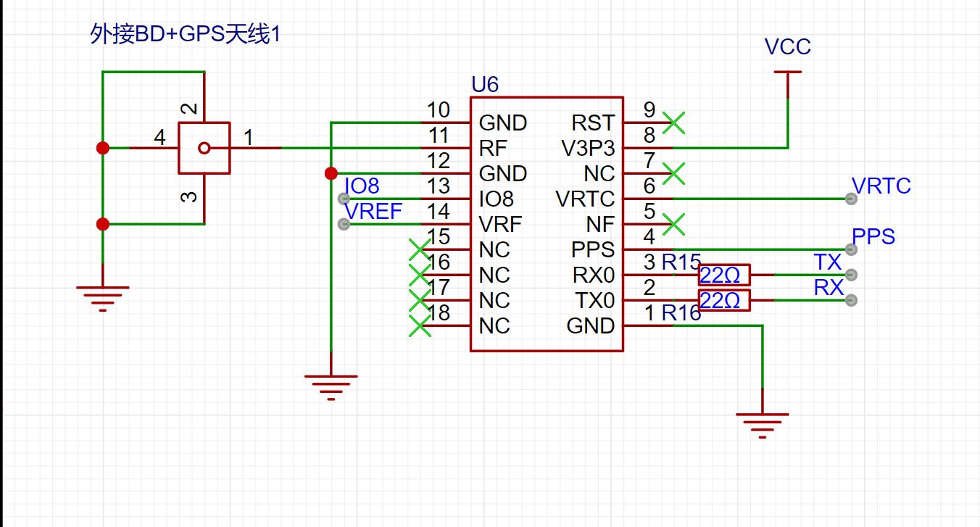Select the no-connect cross on pin 17
The height and width of the screenshot is (527, 980).
tap(420, 301)
